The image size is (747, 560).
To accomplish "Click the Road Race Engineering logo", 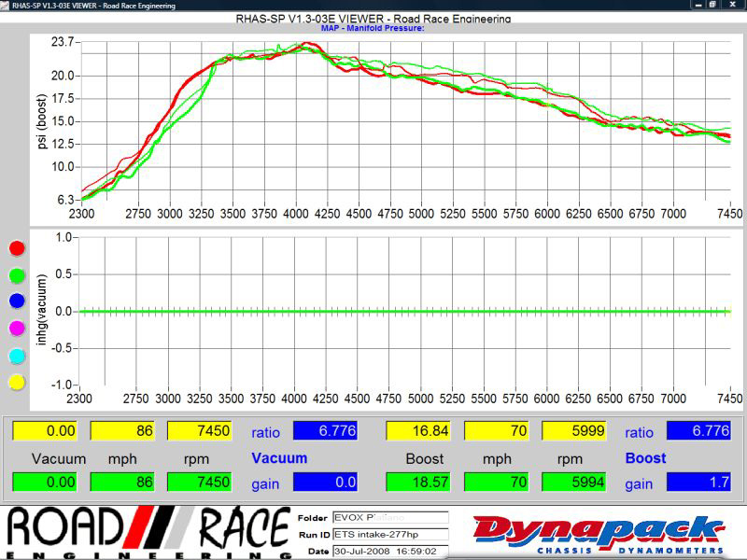I will point(148,532).
